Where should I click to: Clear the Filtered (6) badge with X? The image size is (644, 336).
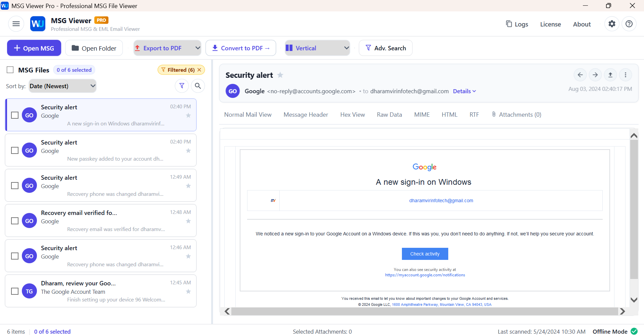(199, 70)
